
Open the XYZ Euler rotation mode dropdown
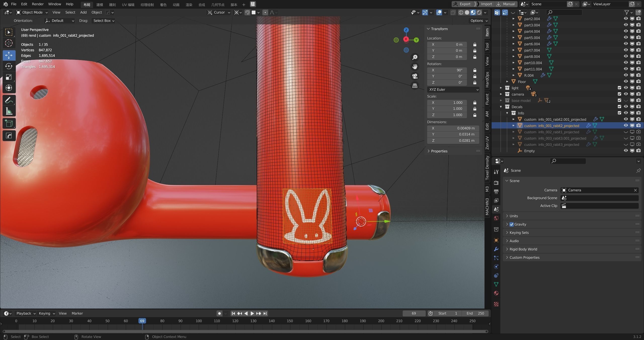[x=453, y=90]
